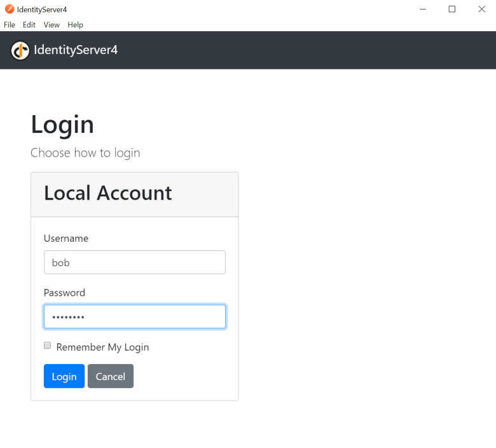Click the orange app icon in title bar
This screenshot has width=496, height=448.
tap(10, 9)
